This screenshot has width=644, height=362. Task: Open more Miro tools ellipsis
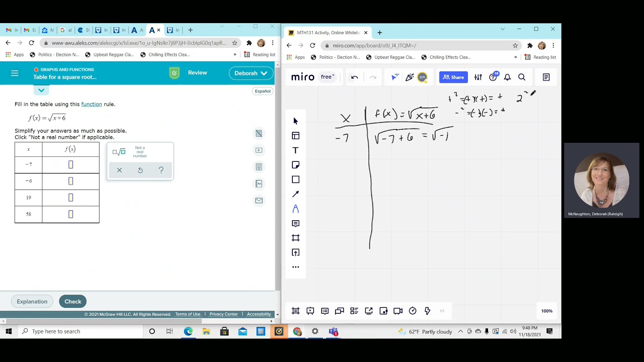pos(295,267)
